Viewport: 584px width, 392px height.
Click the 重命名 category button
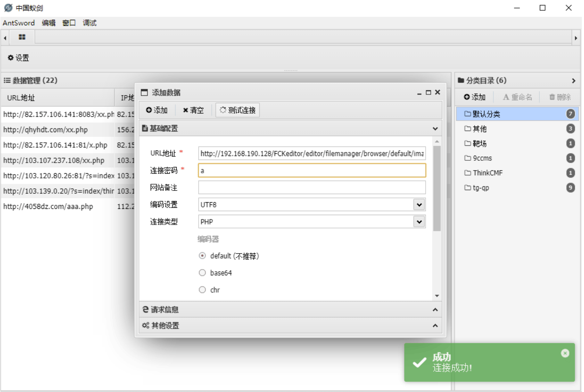517,97
